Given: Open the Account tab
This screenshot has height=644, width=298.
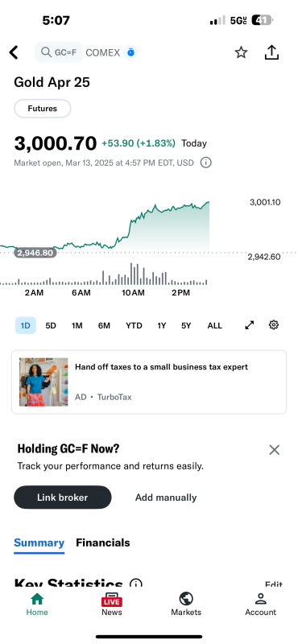Looking at the screenshot, I should click(261, 604).
